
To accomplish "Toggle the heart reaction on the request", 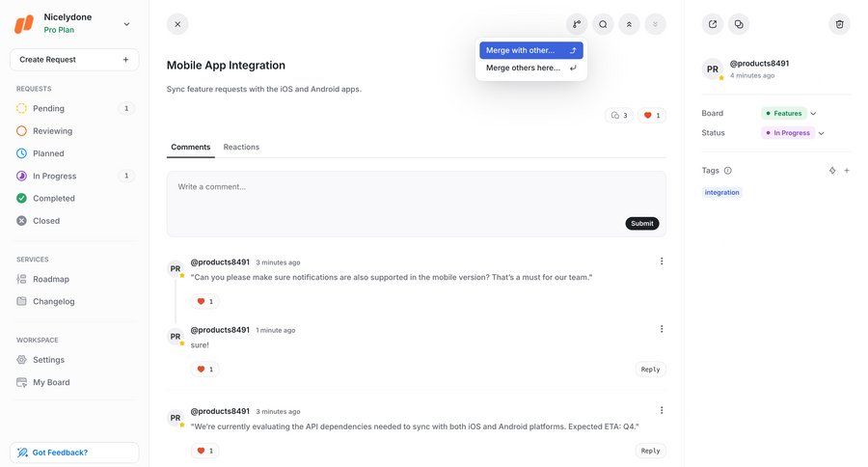I will (652, 116).
